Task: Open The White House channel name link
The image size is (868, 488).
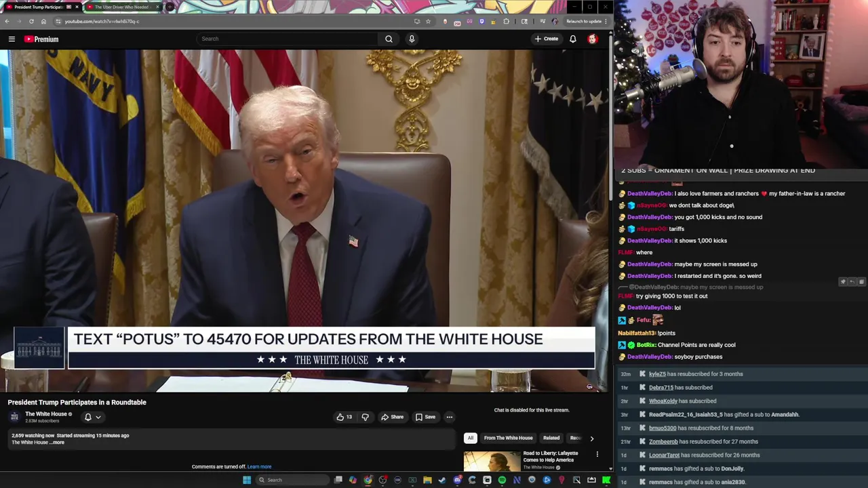Action: tap(46, 414)
